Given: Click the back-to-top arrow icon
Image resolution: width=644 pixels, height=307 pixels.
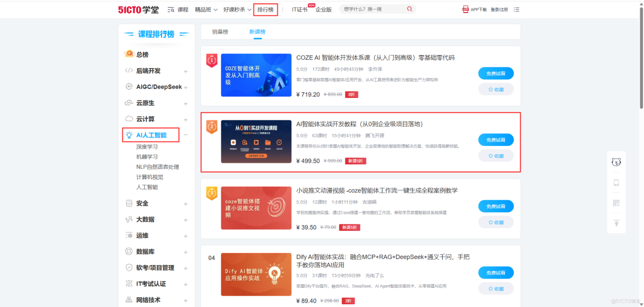Looking at the screenshot, I should 616,223.
